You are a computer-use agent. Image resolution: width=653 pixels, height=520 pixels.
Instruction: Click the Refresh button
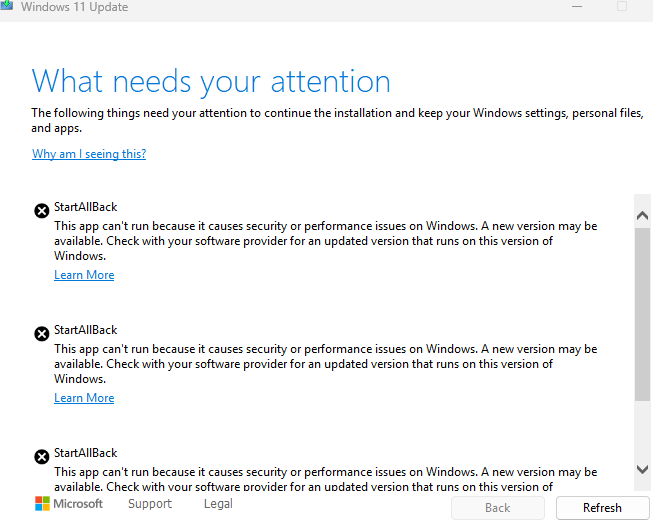point(602,508)
